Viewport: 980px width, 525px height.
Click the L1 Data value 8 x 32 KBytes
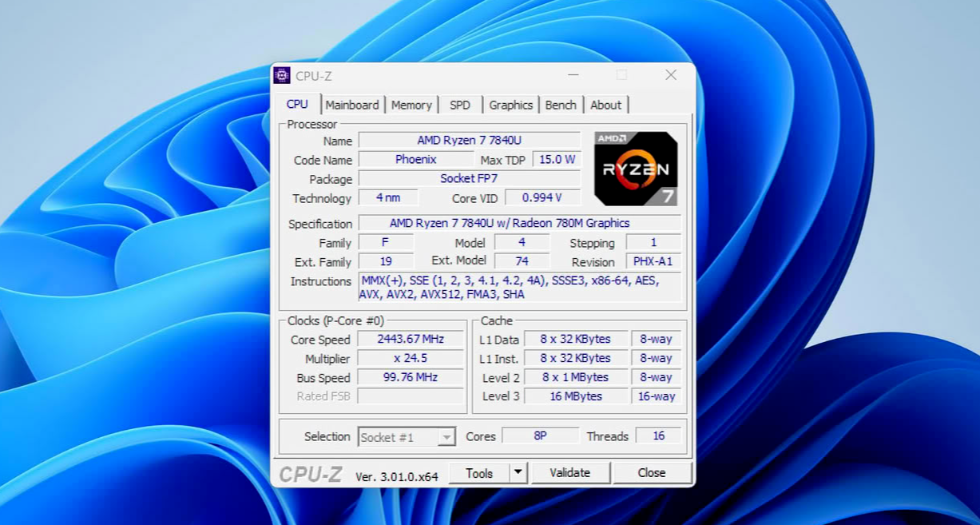575,339
